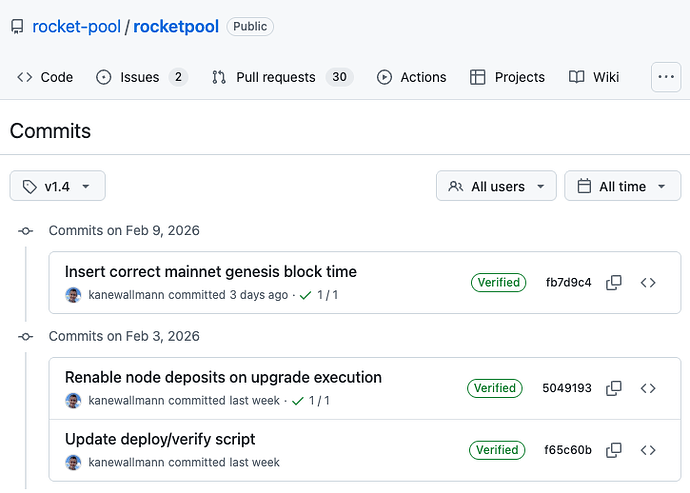Click Verified badge on commit 5049193
The width and height of the screenshot is (690, 493).
pos(495,388)
